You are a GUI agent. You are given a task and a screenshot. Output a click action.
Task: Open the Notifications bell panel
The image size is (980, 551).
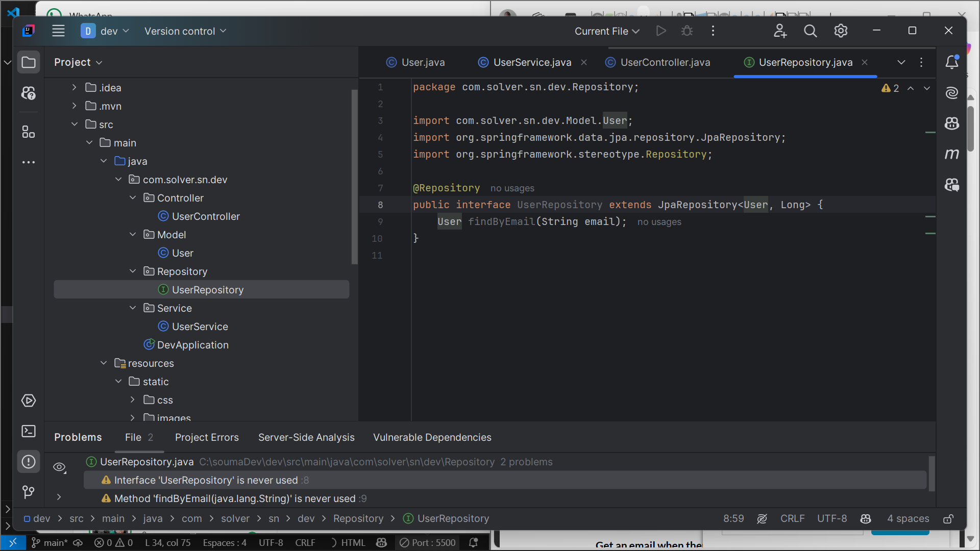[x=951, y=62]
